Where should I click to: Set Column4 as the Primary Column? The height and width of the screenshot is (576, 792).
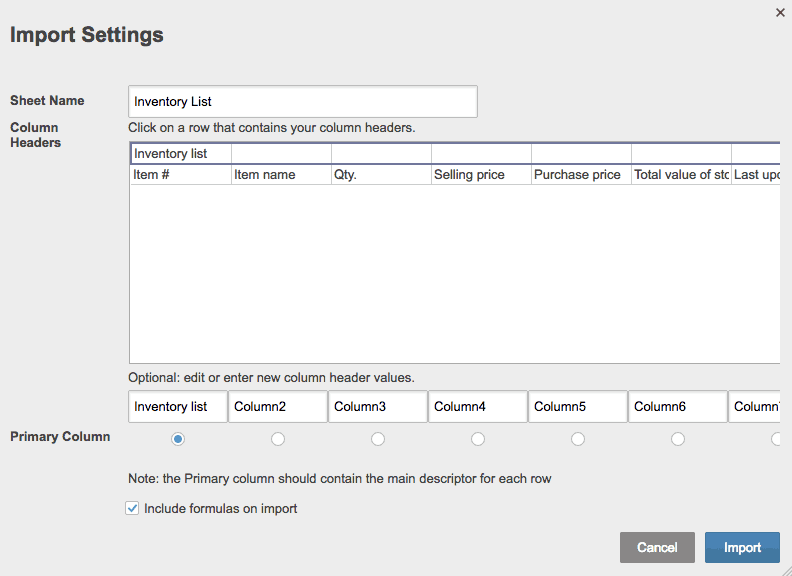pyautogui.click(x=478, y=439)
